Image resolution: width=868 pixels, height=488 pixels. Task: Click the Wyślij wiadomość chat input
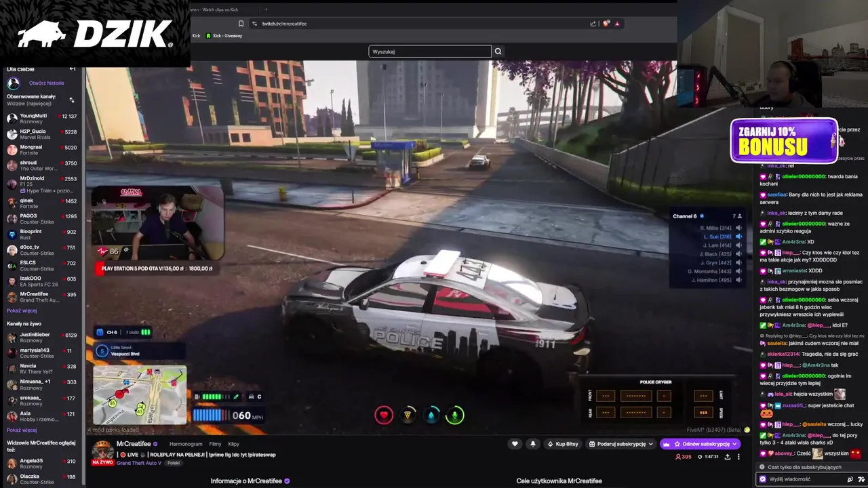click(802, 479)
